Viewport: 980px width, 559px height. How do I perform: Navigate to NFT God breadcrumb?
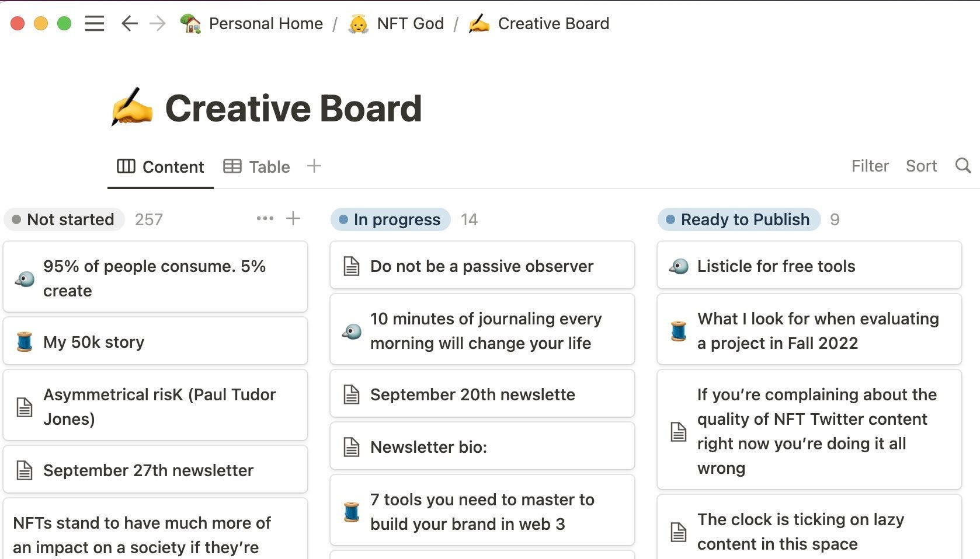(397, 24)
